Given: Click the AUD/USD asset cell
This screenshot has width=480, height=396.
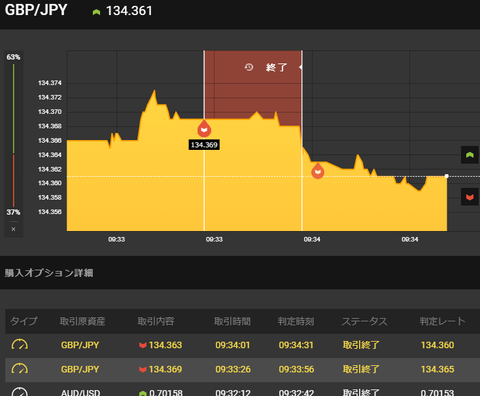Looking at the screenshot, I should [x=80, y=392].
